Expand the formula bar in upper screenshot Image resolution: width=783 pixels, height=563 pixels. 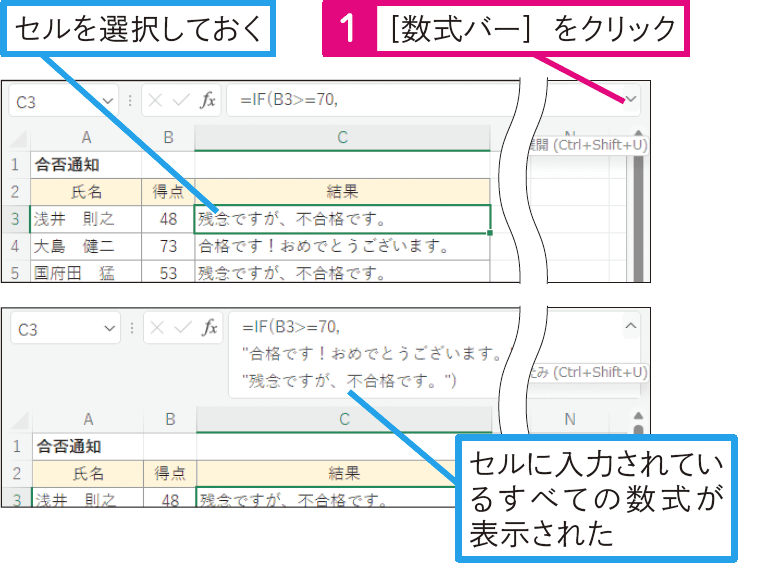point(631,98)
